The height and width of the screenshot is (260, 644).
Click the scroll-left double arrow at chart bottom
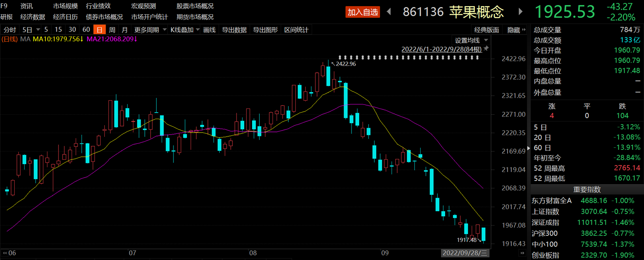(5, 253)
